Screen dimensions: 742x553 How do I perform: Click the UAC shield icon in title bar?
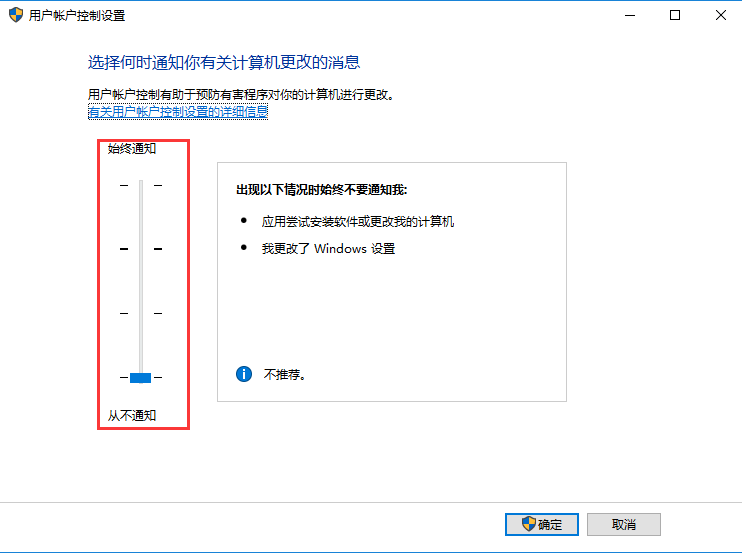click(16, 15)
